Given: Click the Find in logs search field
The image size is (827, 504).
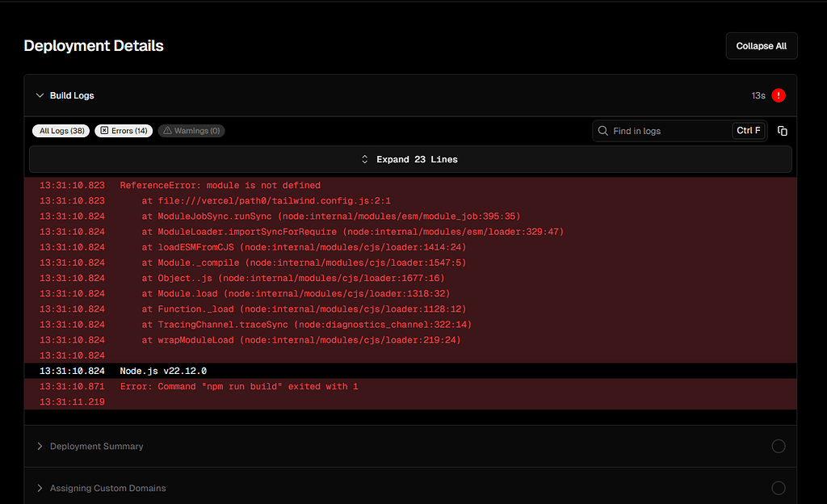Looking at the screenshot, I should tap(662, 130).
